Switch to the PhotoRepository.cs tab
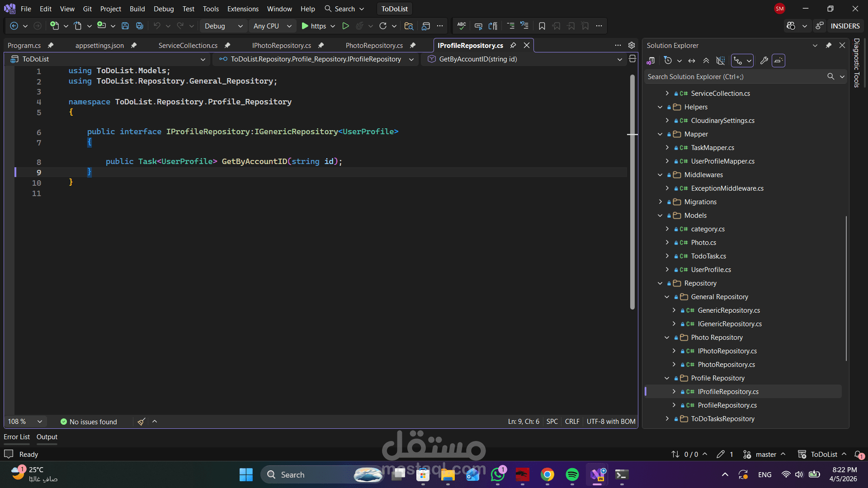 tap(374, 45)
